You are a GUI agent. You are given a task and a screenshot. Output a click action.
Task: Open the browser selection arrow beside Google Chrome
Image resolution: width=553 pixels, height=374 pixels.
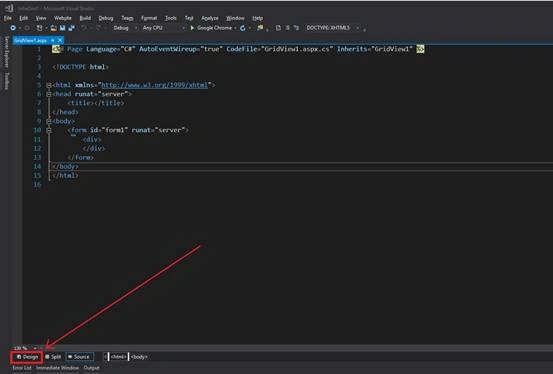tap(235, 28)
